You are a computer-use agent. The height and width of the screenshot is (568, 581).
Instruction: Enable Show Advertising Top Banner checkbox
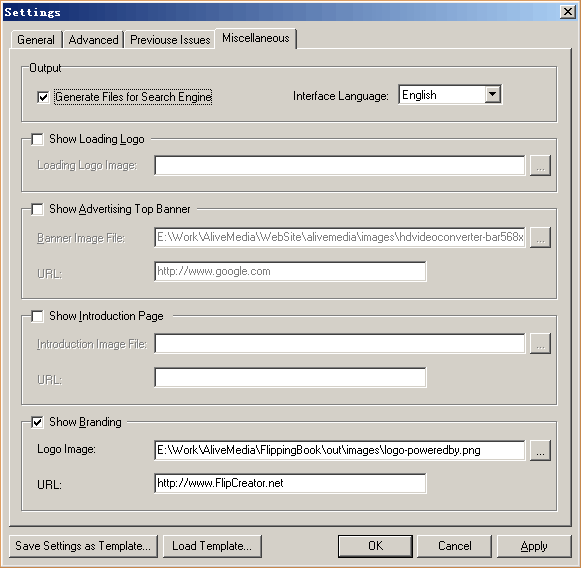(37, 209)
